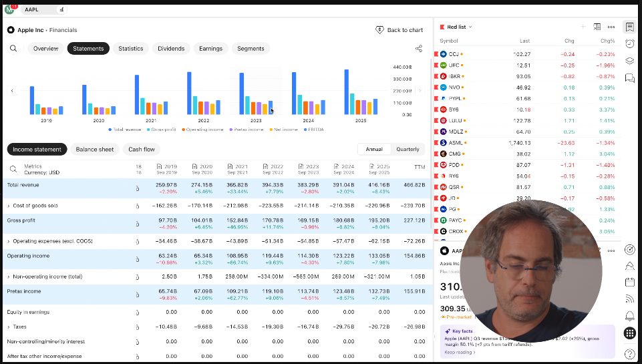This screenshot has height=364, width=642.
Task: Sort watchlist by Chg% column header
Action: pyautogui.click(x=608, y=41)
